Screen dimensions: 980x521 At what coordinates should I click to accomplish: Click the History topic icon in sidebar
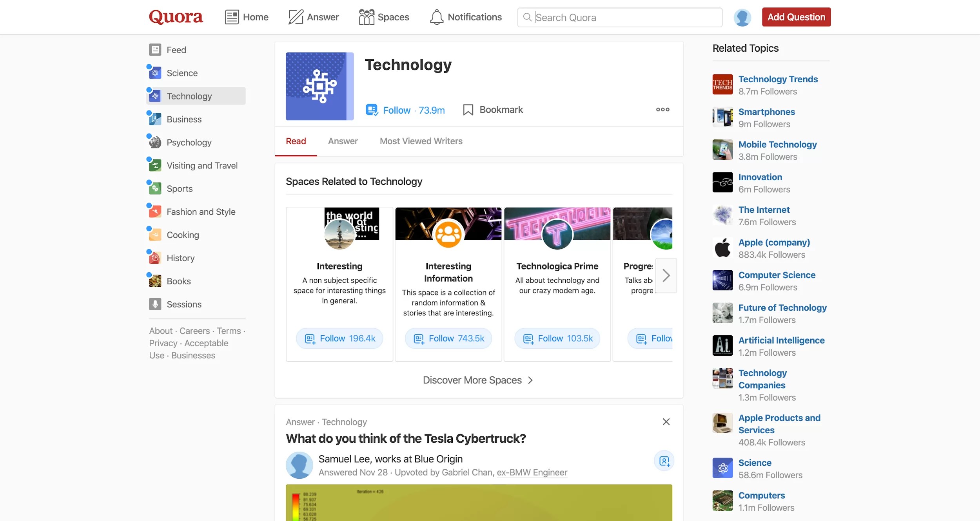pos(155,258)
